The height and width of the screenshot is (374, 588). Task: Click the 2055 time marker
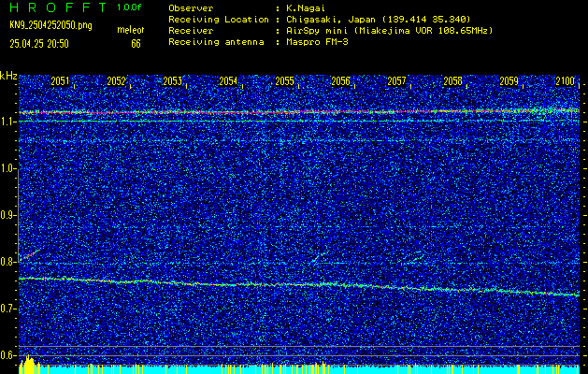pyautogui.click(x=284, y=81)
